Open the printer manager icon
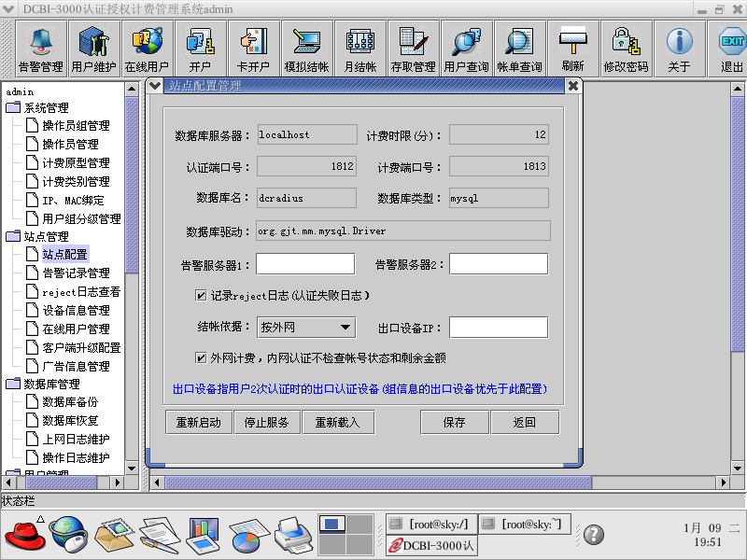The height and width of the screenshot is (560, 747). 293,535
